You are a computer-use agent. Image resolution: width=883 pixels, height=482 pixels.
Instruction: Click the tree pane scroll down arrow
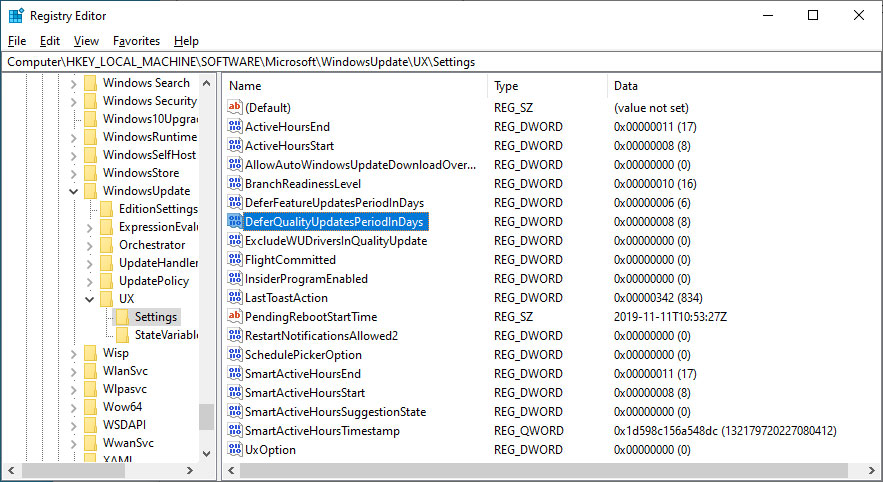click(x=207, y=453)
